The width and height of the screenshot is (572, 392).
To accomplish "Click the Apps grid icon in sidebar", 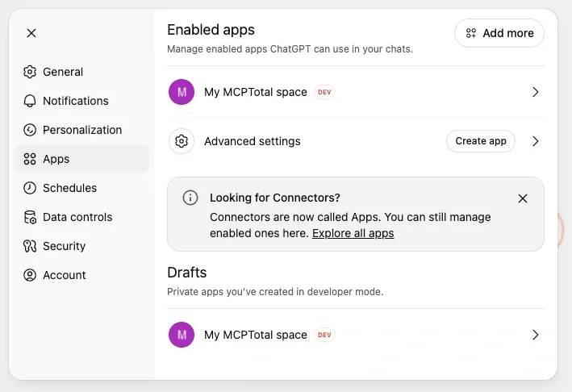I will [30, 159].
